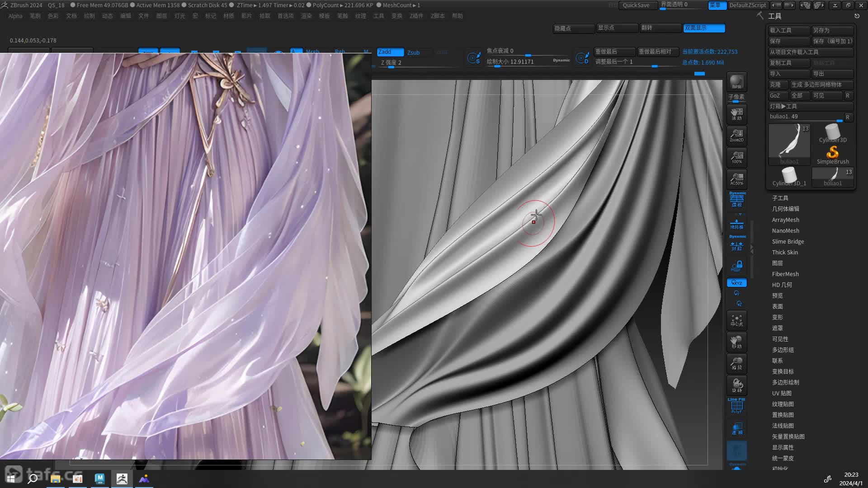Expand the 变形 deformation section

[777, 317]
